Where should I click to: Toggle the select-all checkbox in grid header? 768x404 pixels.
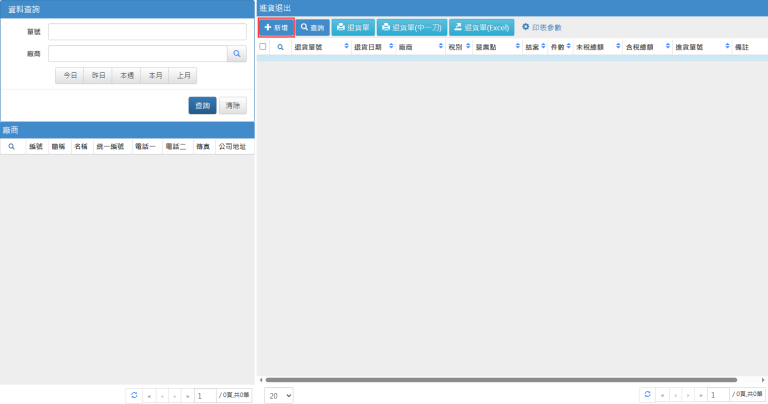tap(263, 47)
